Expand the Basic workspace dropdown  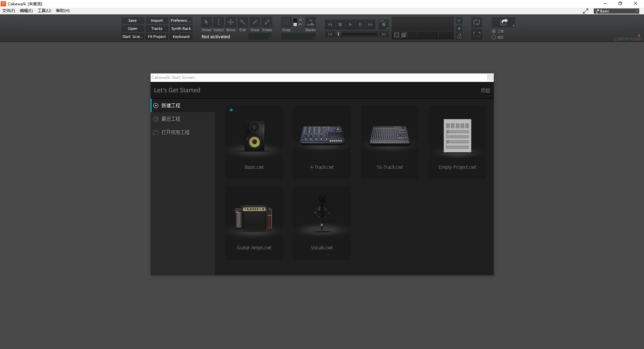click(x=616, y=11)
